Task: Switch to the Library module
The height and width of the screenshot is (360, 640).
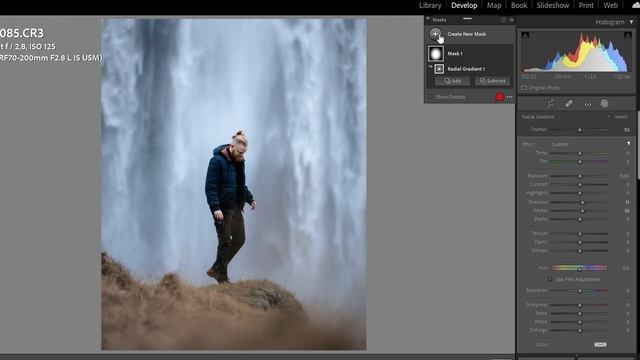Action: 430,5
